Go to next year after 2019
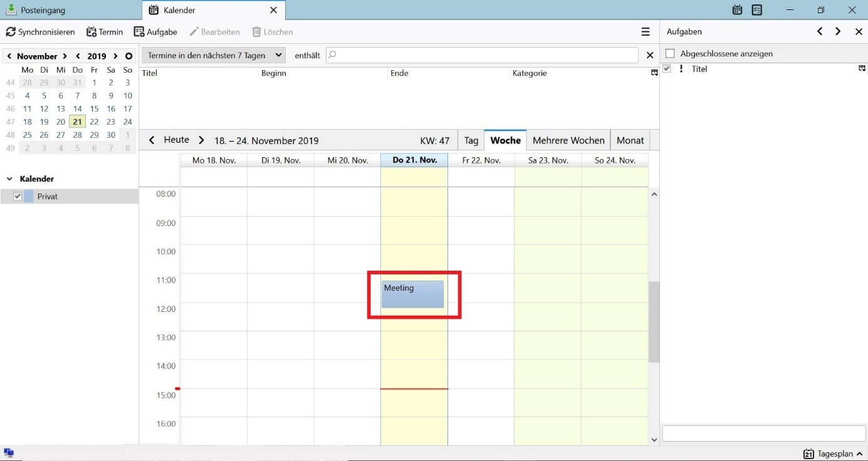 click(x=115, y=56)
